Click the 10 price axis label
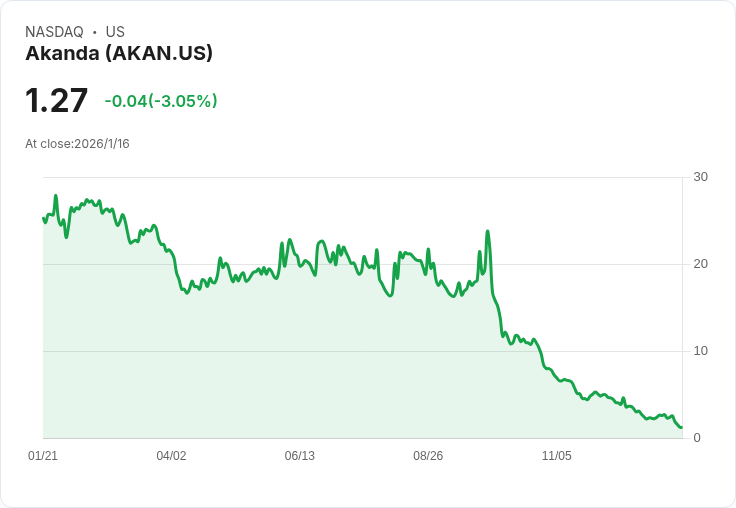This screenshot has width=736, height=508. click(x=700, y=351)
